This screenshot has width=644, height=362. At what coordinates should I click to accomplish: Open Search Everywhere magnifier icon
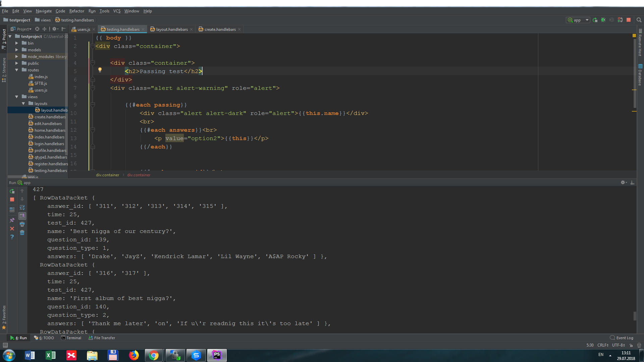click(639, 20)
